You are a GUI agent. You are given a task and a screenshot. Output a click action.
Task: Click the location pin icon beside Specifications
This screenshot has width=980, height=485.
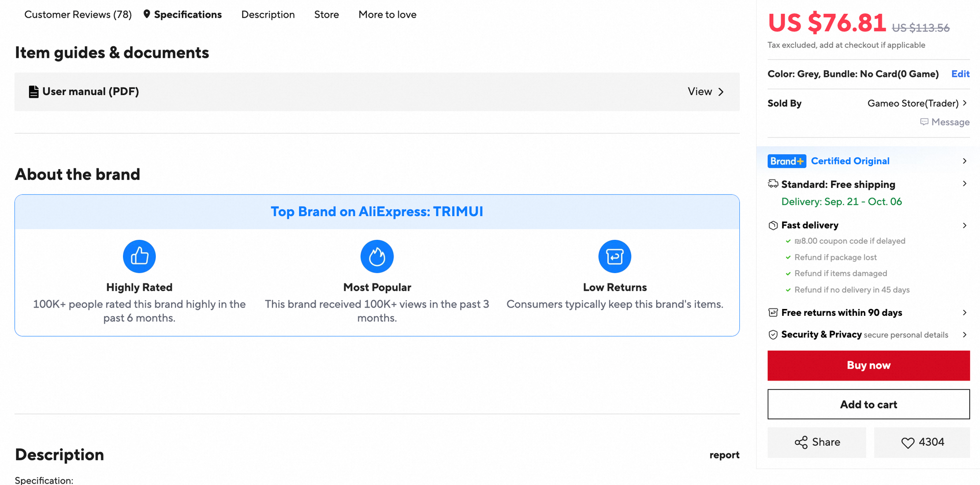[x=147, y=14]
